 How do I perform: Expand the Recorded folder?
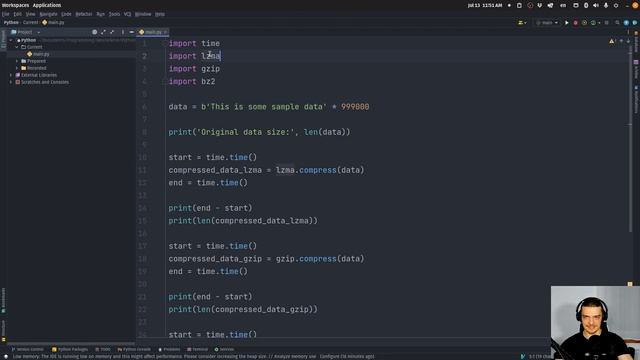[x=17, y=68]
